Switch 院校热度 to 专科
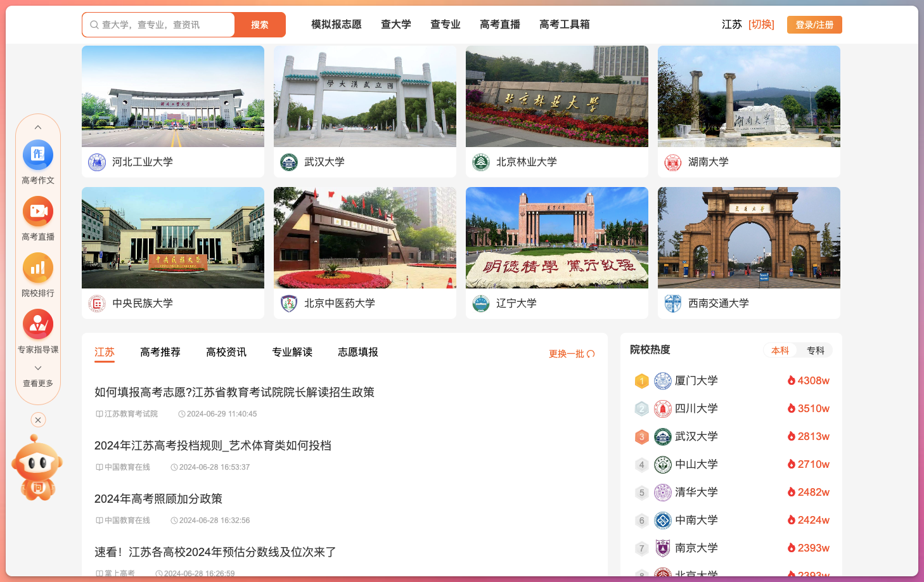The image size is (924, 582). tap(816, 351)
